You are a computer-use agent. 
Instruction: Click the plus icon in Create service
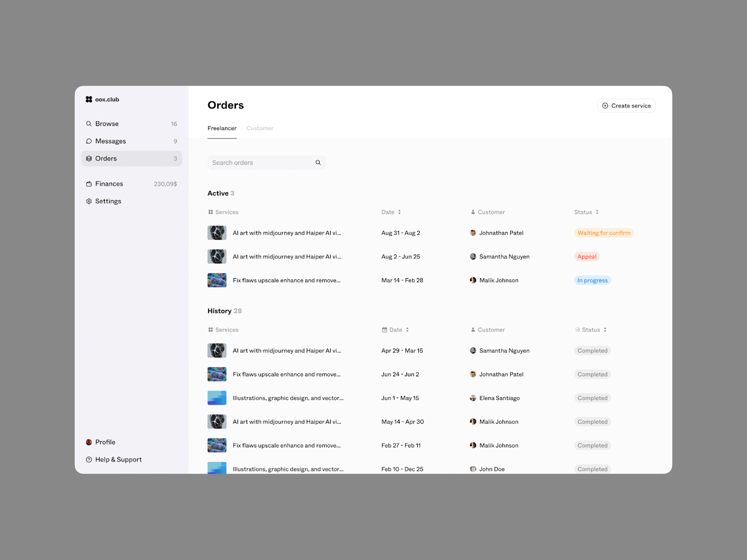point(605,106)
